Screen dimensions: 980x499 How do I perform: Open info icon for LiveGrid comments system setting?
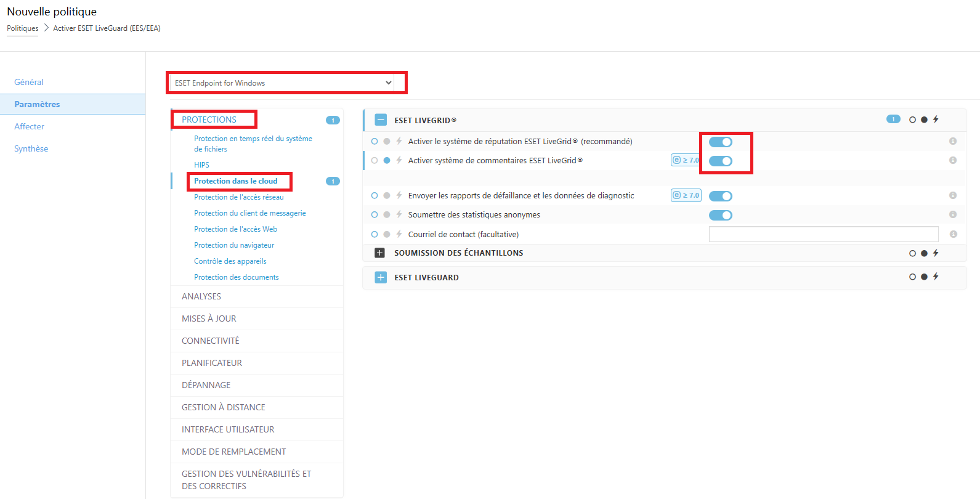(x=953, y=160)
